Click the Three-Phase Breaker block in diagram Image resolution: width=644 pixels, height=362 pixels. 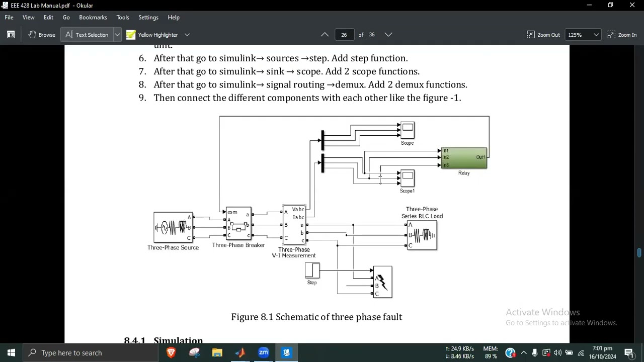[238, 223]
